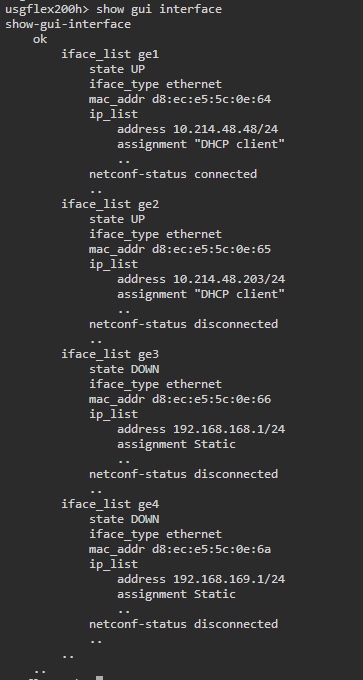The width and height of the screenshot is (363, 680).
Task: Click the MAC address ending 0e:6a
Action: [211, 549]
